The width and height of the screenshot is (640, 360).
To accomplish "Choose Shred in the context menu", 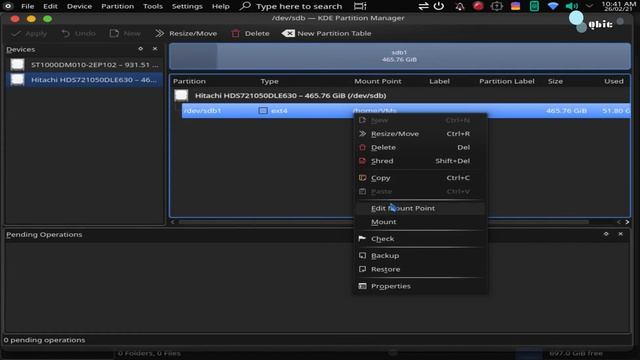I will (420, 161).
